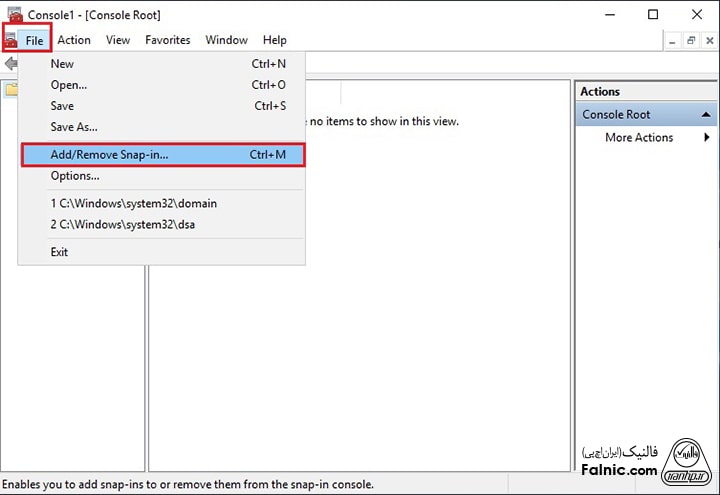Restore down the inner console child window
Screen dimensions: 720x495
(690, 40)
